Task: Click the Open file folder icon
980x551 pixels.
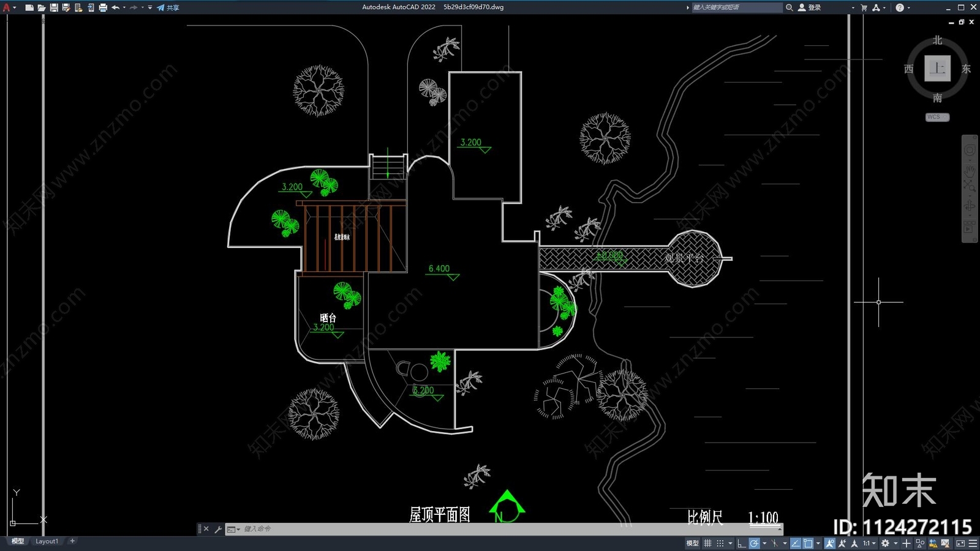Action: tap(42, 7)
